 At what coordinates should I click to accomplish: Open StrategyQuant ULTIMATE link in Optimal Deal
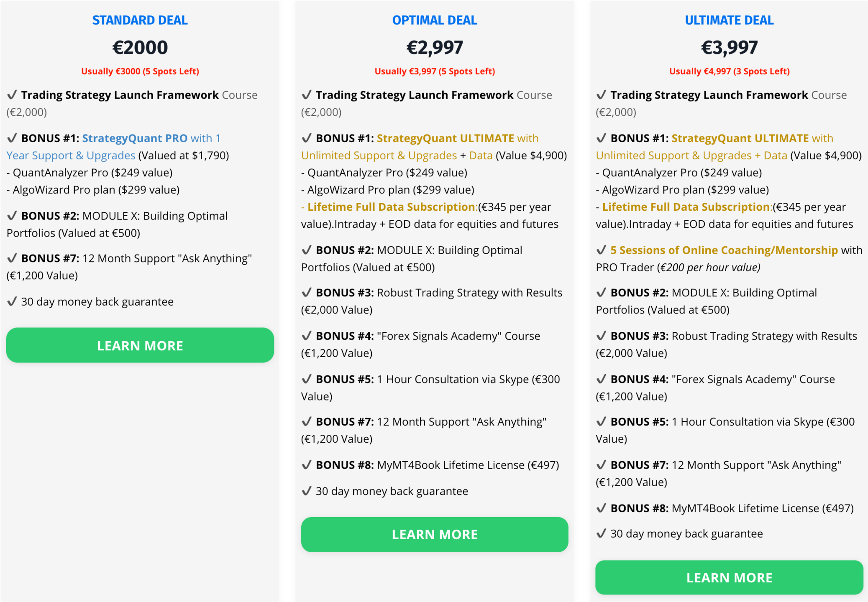pyautogui.click(x=445, y=138)
